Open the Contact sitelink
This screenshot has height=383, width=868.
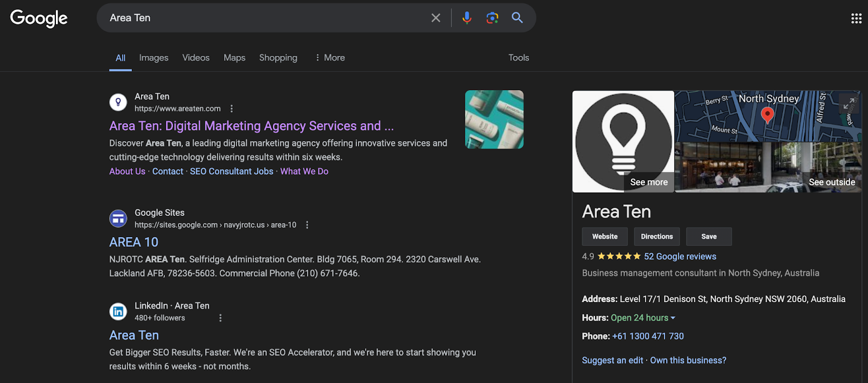click(168, 171)
